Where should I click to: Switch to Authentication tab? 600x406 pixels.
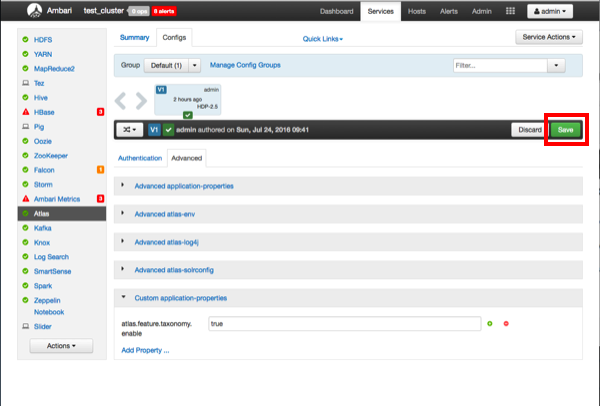[140, 158]
